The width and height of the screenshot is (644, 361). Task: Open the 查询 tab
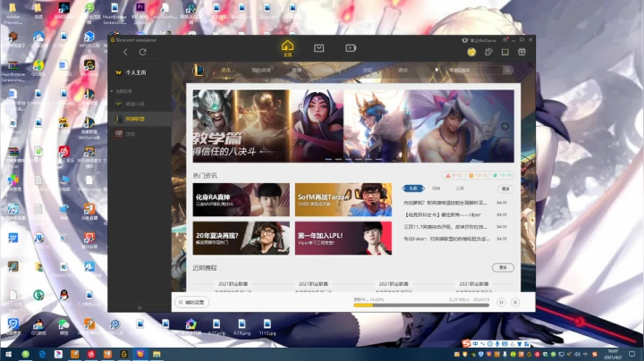click(x=402, y=71)
